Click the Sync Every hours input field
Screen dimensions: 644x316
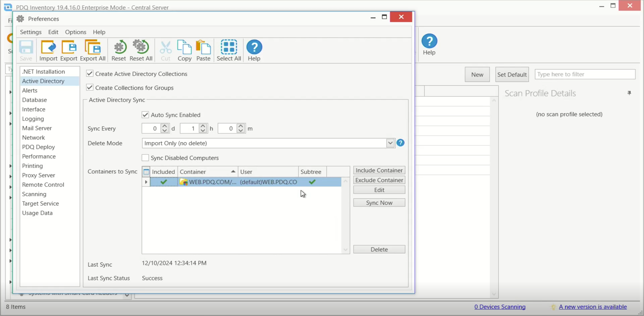pyautogui.click(x=190, y=128)
